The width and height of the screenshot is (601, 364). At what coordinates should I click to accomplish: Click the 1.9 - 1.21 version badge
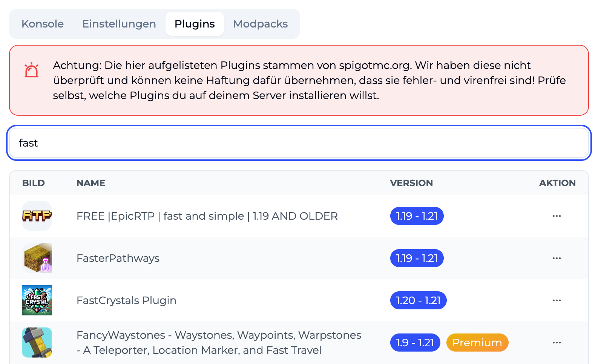(415, 343)
